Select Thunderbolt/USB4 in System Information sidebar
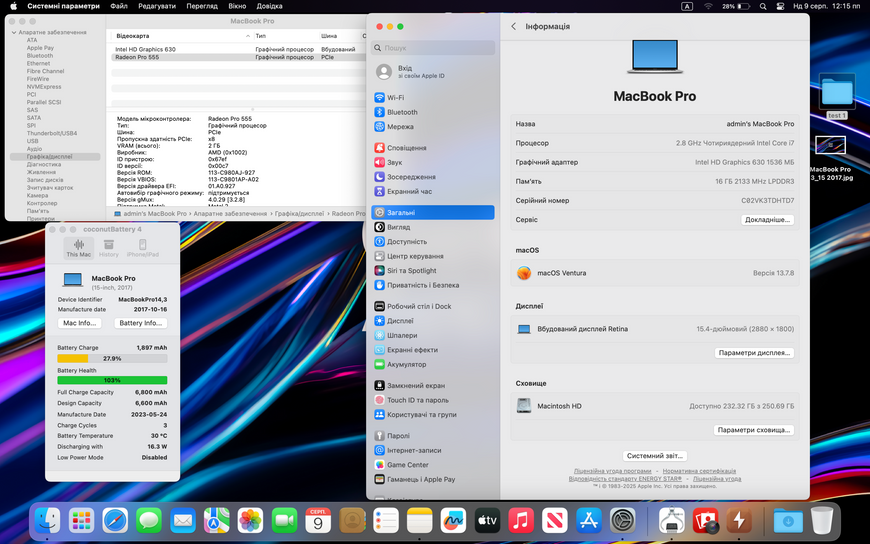The width and height of the screenshot is (870, 544). pos(52,133)
